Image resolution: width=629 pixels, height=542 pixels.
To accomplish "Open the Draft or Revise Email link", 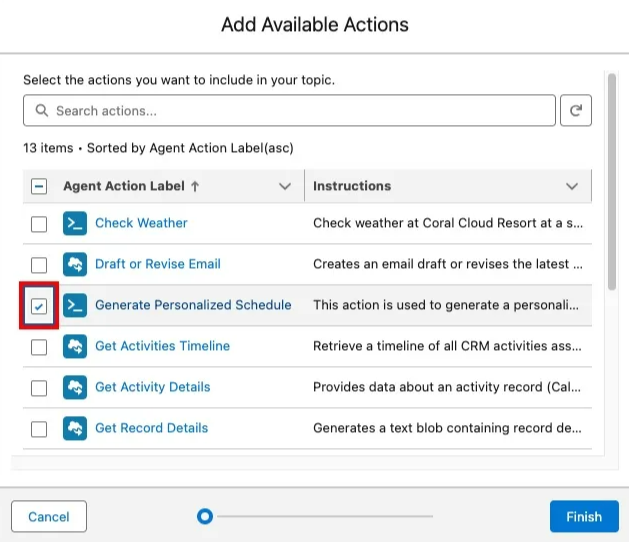I will (158, 264).
